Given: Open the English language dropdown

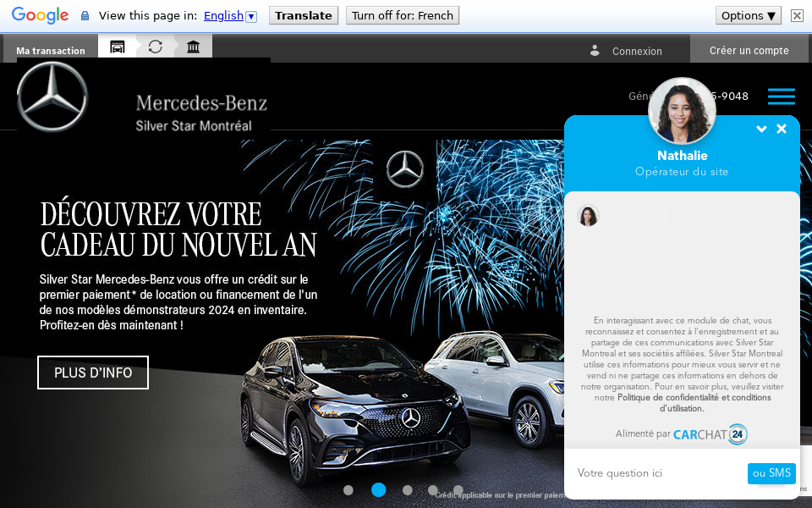Looking at the screenshot, I should [x=228, y=14].
